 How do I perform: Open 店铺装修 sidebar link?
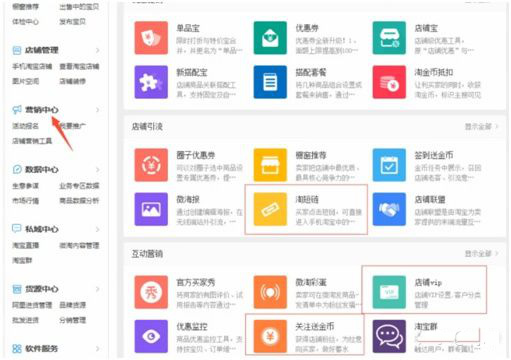click(x=72, y=81)
